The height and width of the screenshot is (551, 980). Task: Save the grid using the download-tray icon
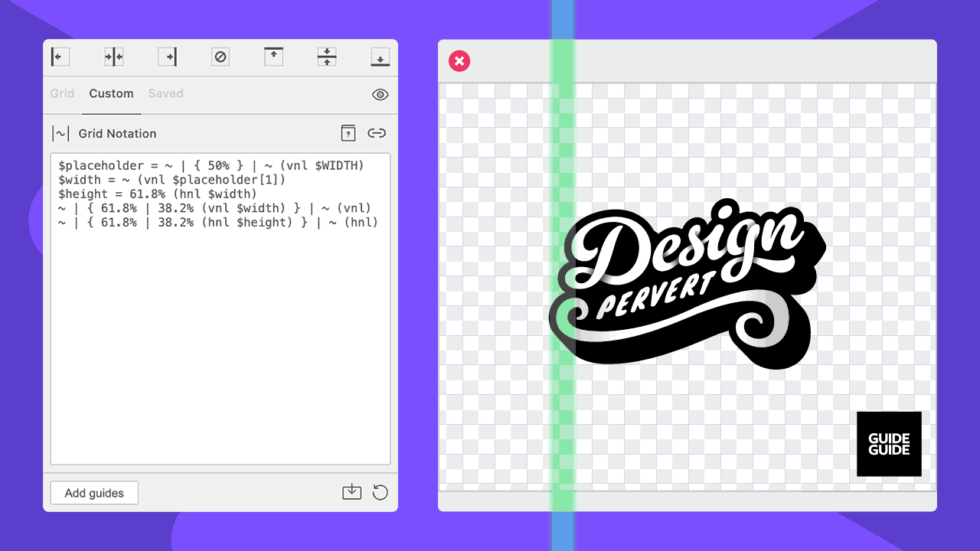(351, 492)
